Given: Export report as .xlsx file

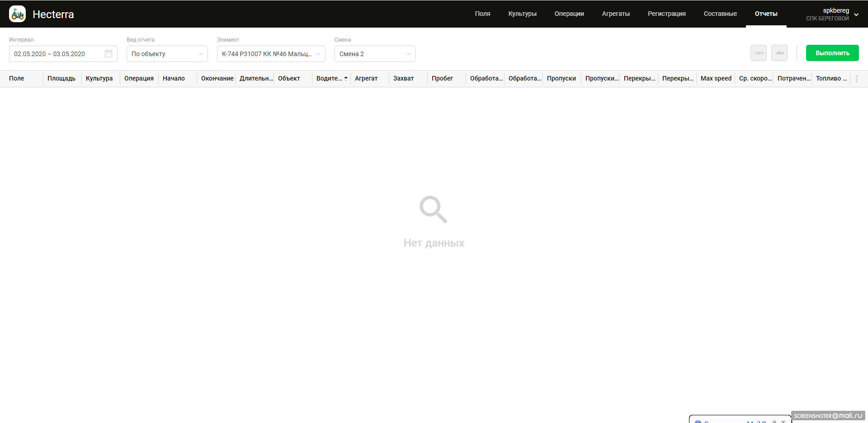Looking at the screenshot, I should [779, 53].
